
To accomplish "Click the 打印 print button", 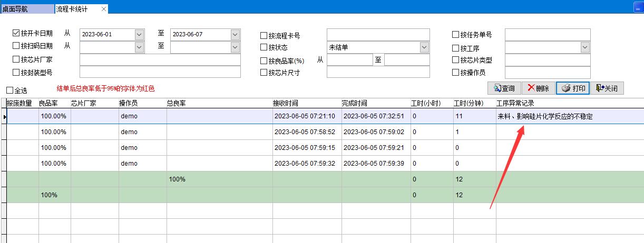I will pos(573,88).
